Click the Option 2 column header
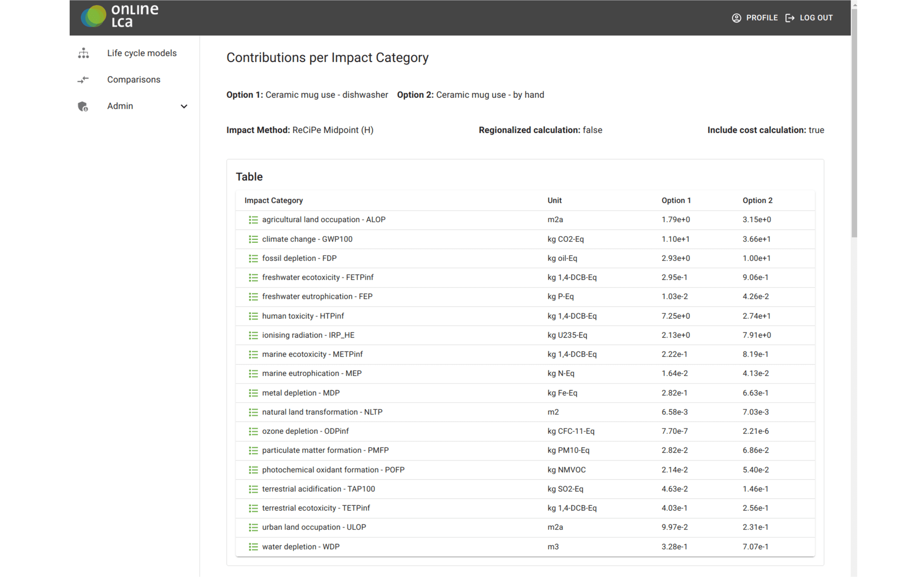924x577 pixels. pos(757,200)
